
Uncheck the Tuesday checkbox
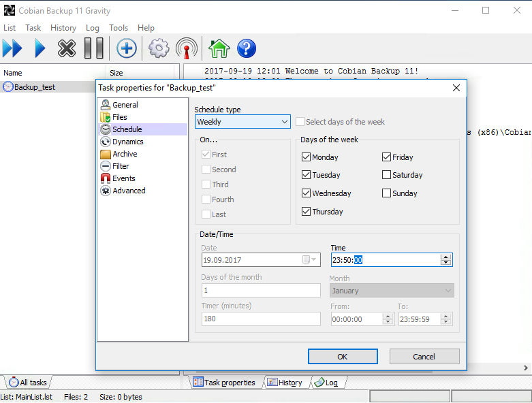coord(306,175)
